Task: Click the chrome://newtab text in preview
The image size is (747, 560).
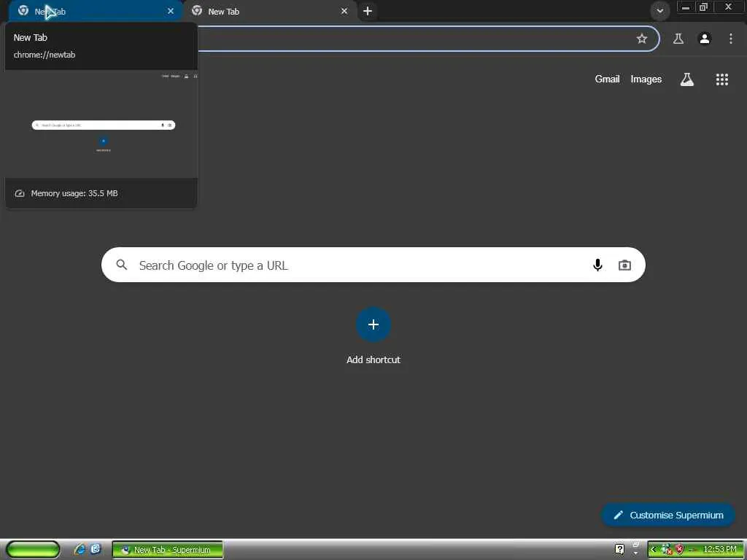Action: 44,55
